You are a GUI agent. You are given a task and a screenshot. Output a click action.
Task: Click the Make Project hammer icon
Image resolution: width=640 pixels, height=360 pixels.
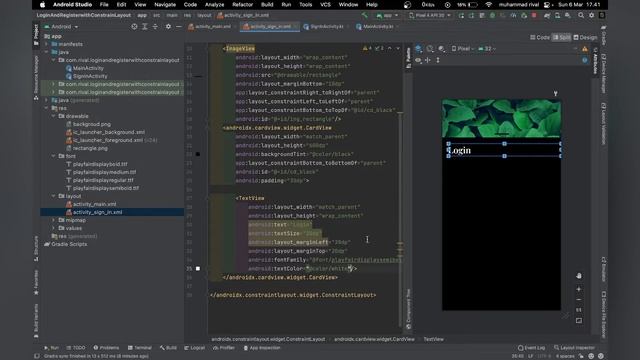(364, 16)
